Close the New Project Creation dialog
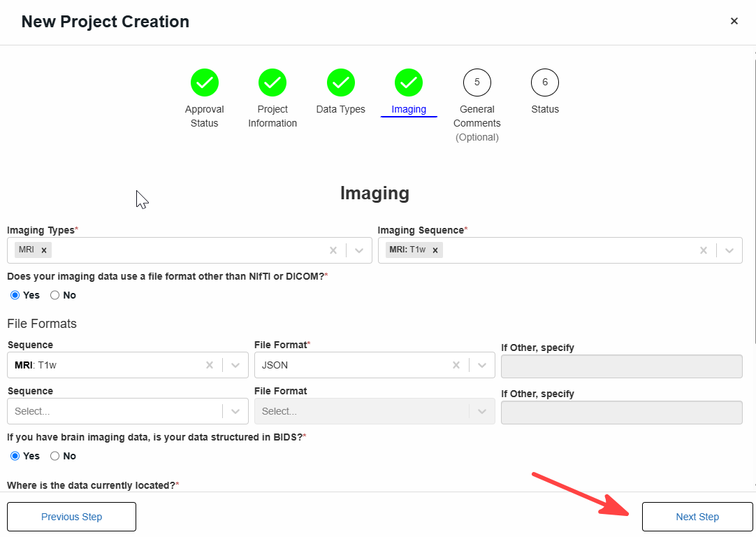This screenshot has height=537, width=756. [x=734, y=21]
